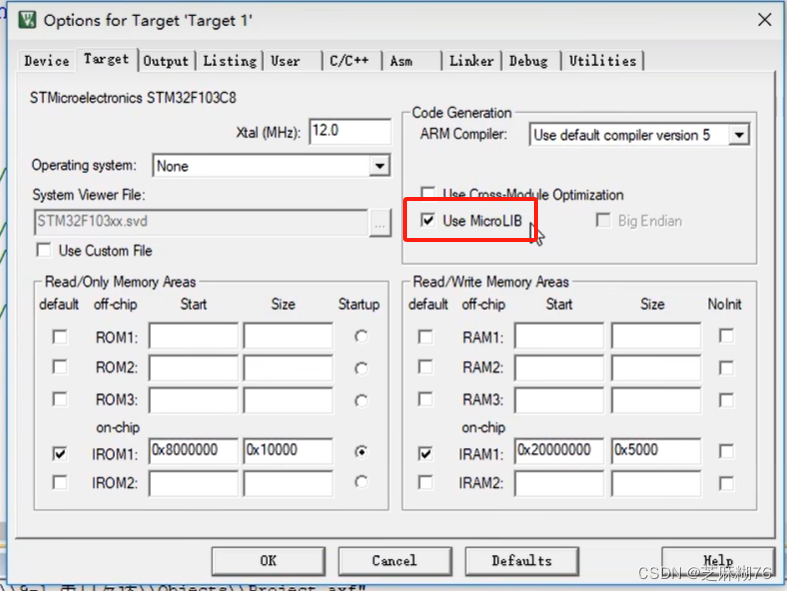Image resolution: width=787 pixels, height=591 pixels.
Task: Click the Xtal (MHz) input field
Action: pyautogui.click(x=350, y=132)
